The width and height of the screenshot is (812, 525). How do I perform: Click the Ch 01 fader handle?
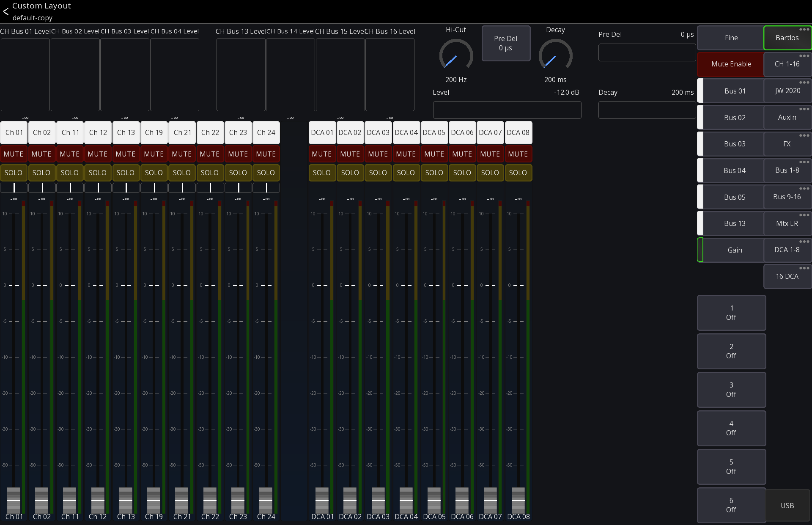click(x=14, y=500)
